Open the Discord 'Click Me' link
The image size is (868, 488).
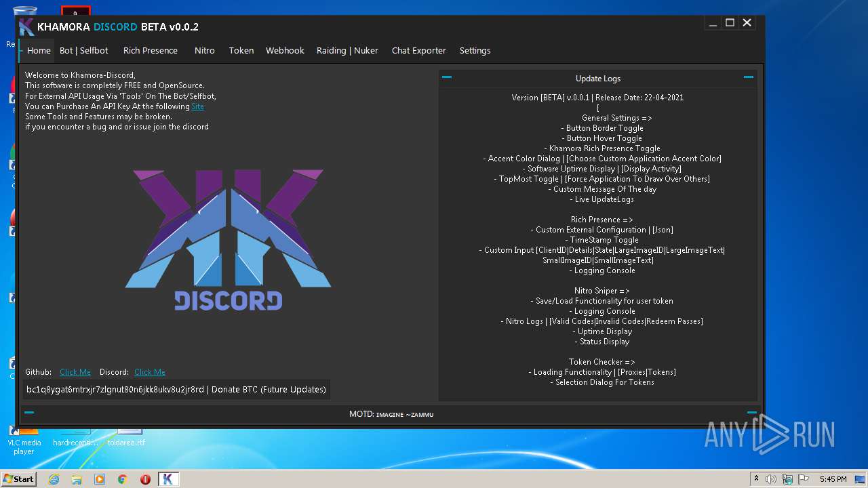click(x=150, y=372)
